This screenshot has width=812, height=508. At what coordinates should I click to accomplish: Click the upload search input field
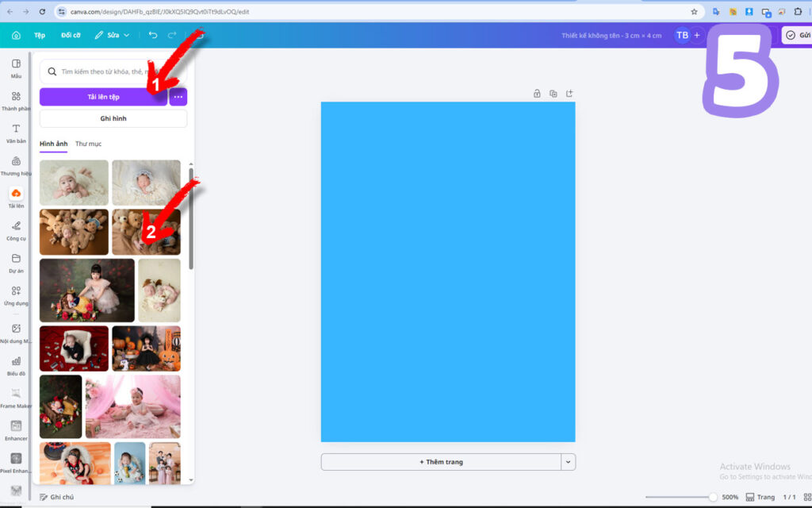click(113, 71)
